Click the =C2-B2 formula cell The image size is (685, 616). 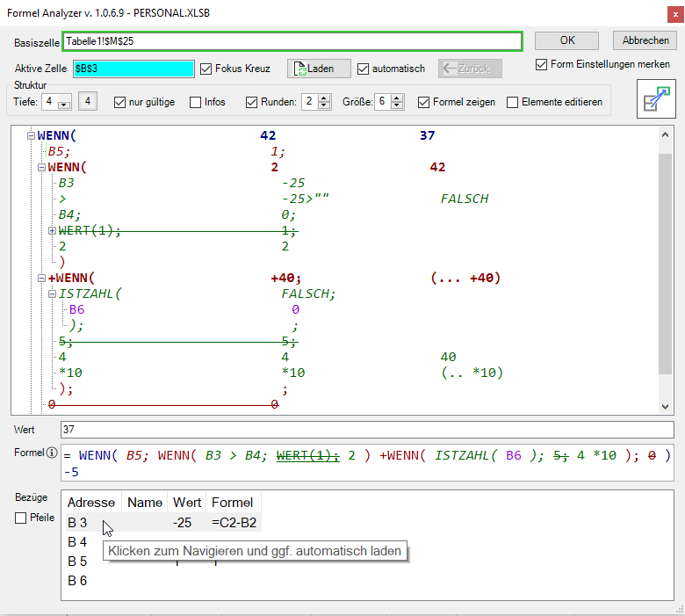click(x=234, y=523)
